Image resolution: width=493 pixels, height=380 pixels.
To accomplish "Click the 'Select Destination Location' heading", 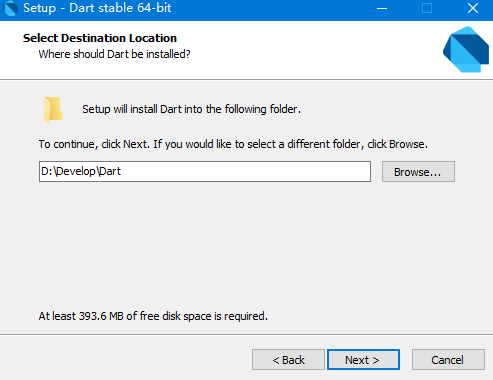I will [100, 38].
